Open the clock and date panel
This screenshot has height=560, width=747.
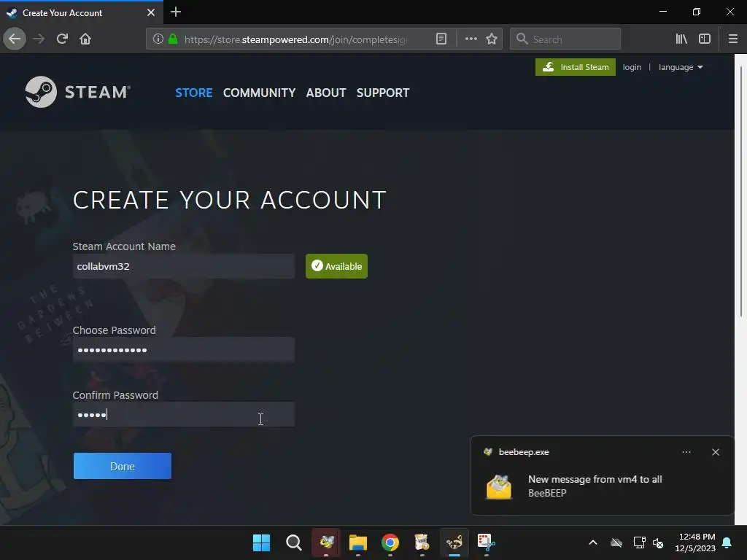coord(695,542)
